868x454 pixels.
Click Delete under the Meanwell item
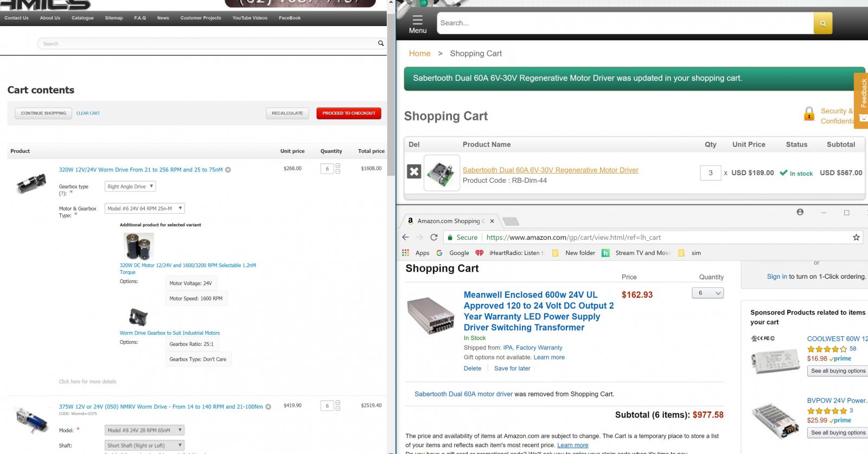click(x=473, y=368)
